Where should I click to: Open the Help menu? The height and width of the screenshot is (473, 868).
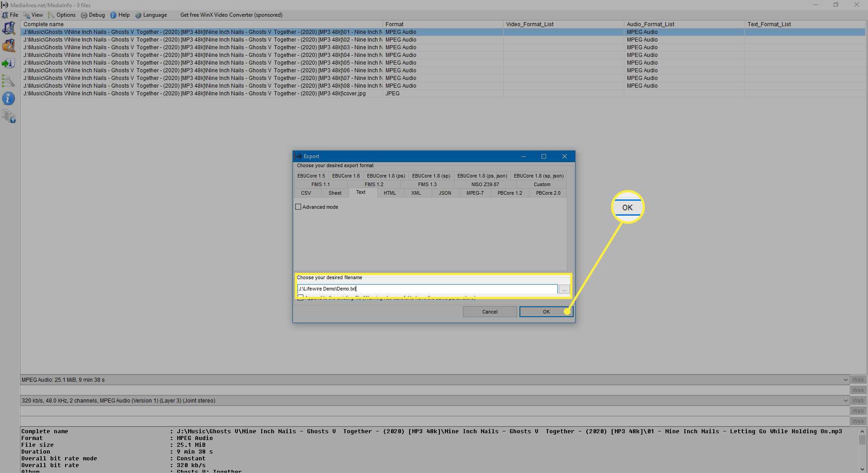(120, 15)
